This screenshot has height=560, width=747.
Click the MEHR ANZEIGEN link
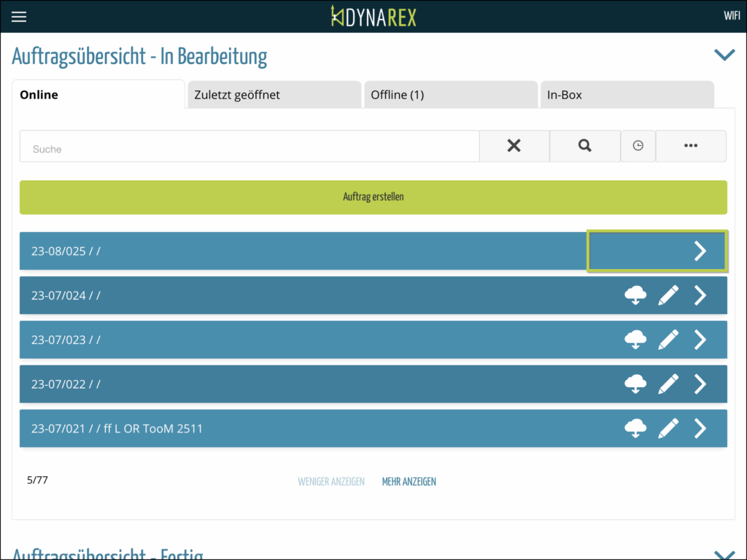(409, 481)
